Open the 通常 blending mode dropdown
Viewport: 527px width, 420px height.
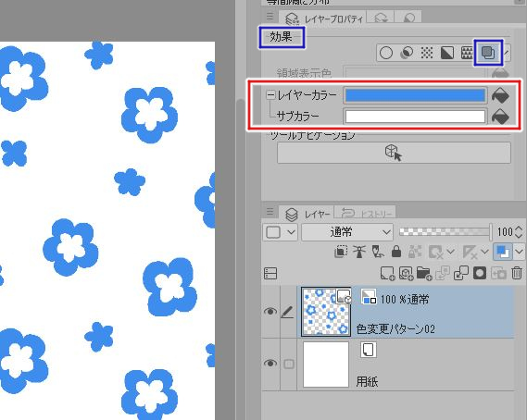347,232
